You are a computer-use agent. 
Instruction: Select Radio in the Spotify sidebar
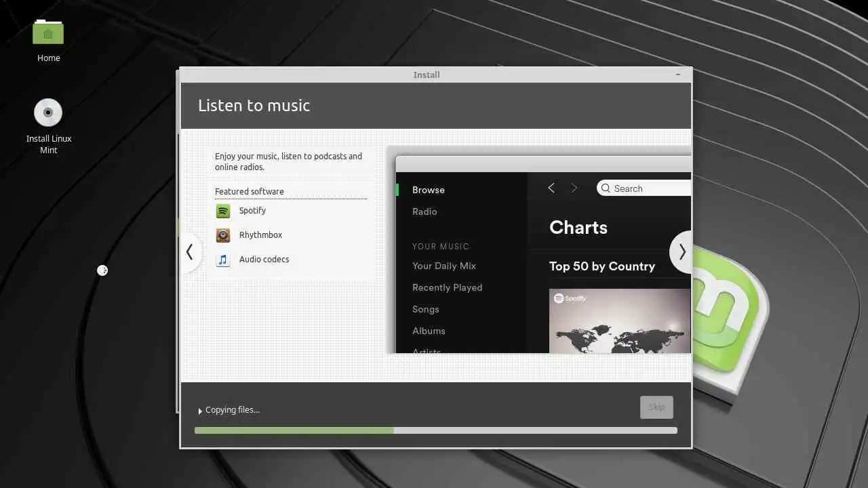(425, 211)
